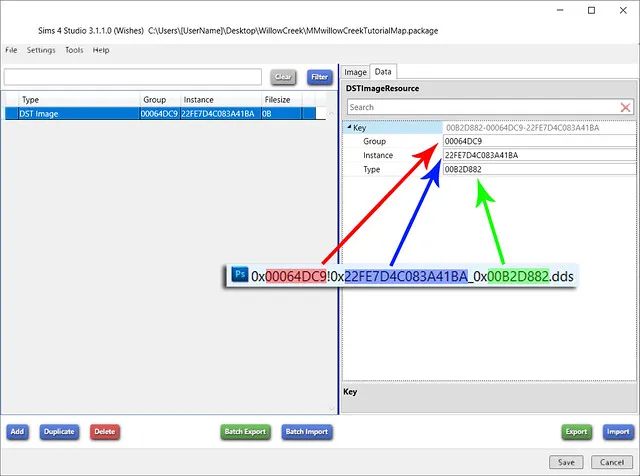Click the red Delete button
Image resolution: width=640 pixels, height=476 pixels.
105,432
